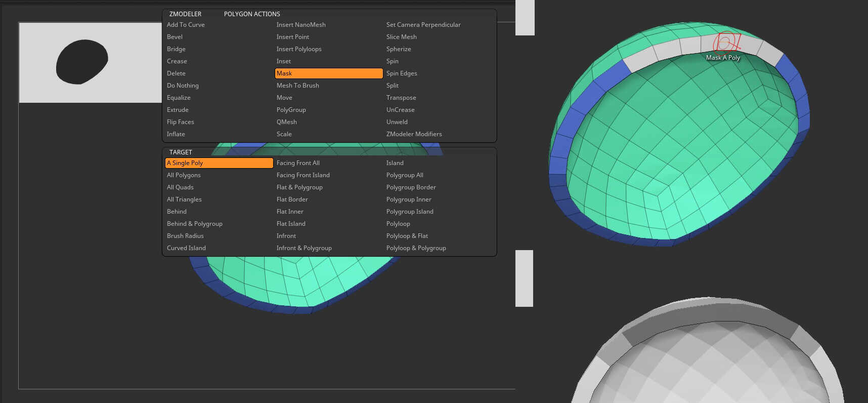
Task: Click the red Mask A Poly cursor
Action: pyautogui.click(x=725, y=44)
